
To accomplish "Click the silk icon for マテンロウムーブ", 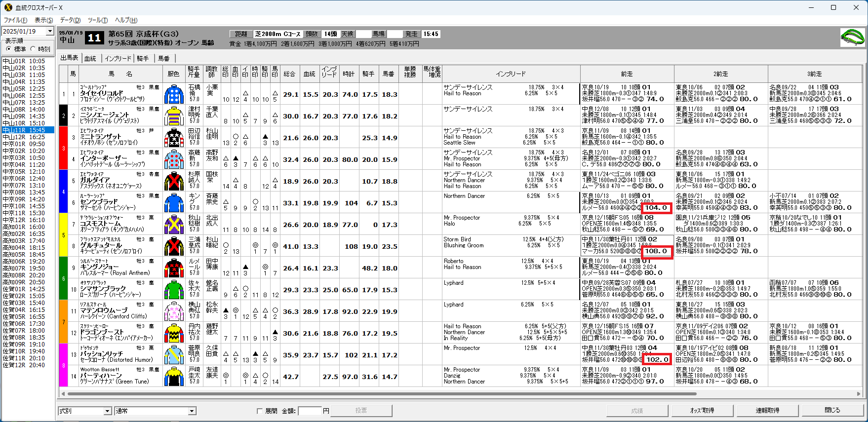I will point(174,311).
